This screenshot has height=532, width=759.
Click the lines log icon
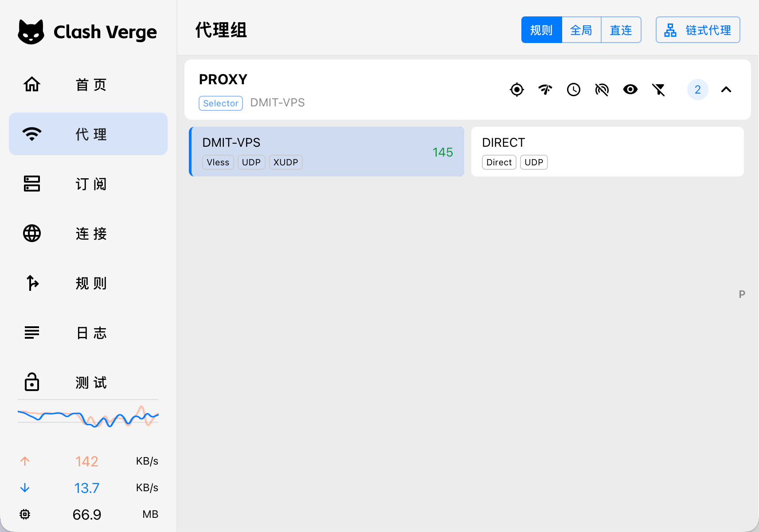[x=32, y=332]
